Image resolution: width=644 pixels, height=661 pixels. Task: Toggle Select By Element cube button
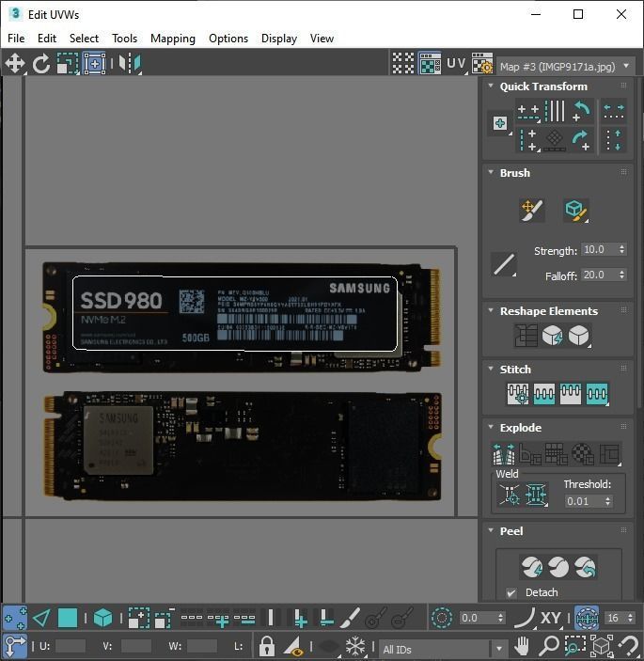[x=102, y=618]
